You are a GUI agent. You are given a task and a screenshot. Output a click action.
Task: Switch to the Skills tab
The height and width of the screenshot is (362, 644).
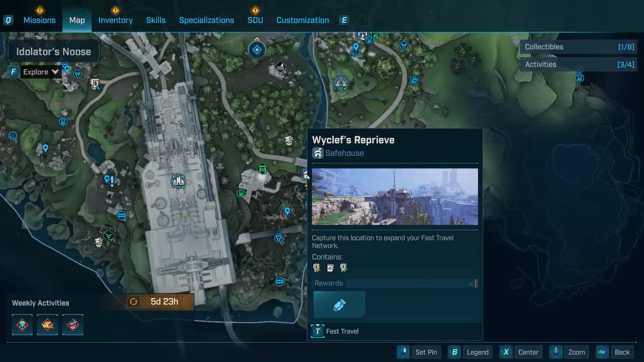tap(156, 20)
